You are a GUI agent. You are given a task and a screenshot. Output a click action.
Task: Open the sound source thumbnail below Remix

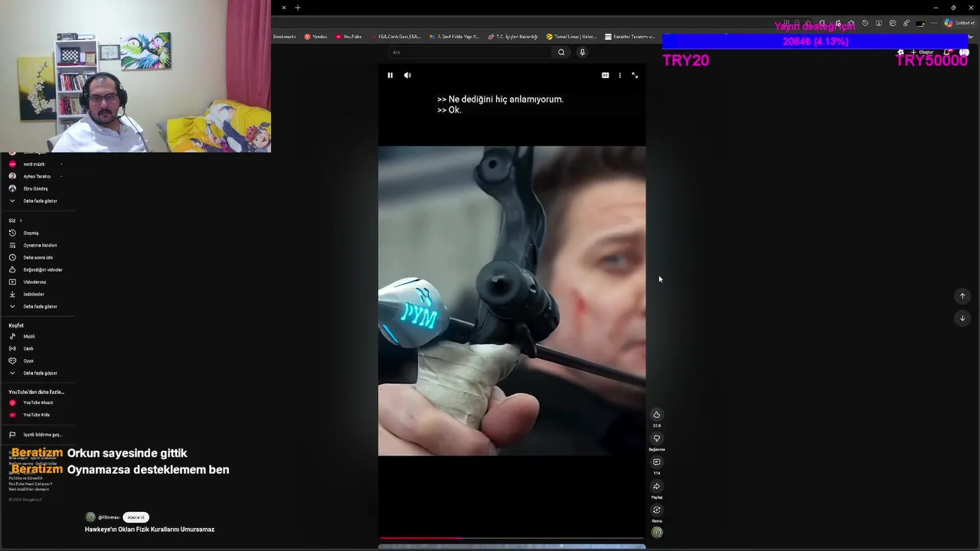coord(657,533)
